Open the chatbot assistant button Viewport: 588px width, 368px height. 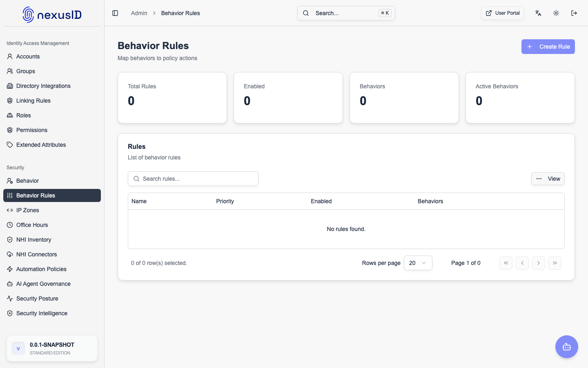coord(567,347)
